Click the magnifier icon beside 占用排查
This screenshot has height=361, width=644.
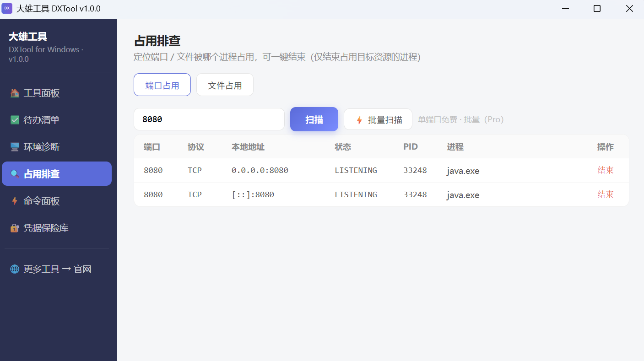pos(15,174)
